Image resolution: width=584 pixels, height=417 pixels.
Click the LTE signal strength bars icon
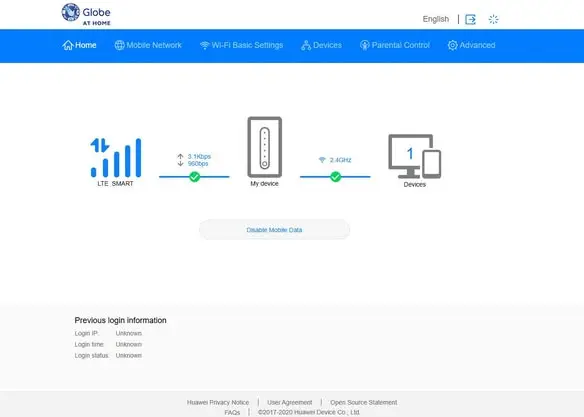[x=116, y=158]
